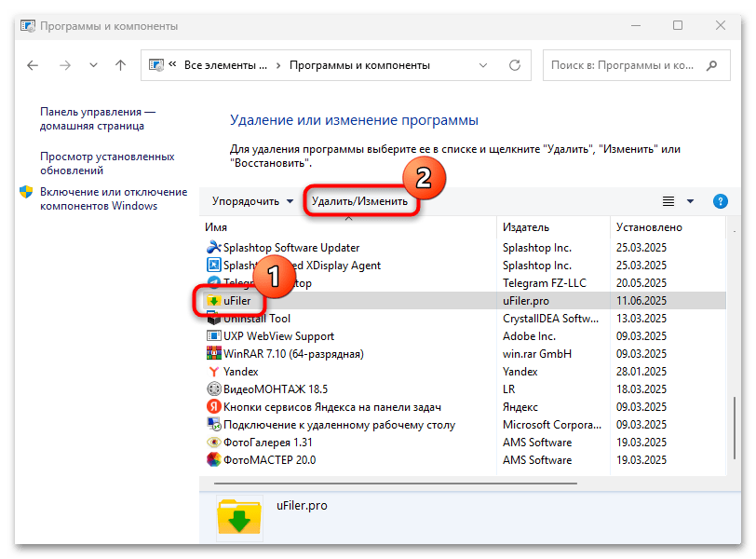This screenshot has height=559, width=756.
Task: Select the uFiler folder icon in the list
Action: tap(213, 301)
